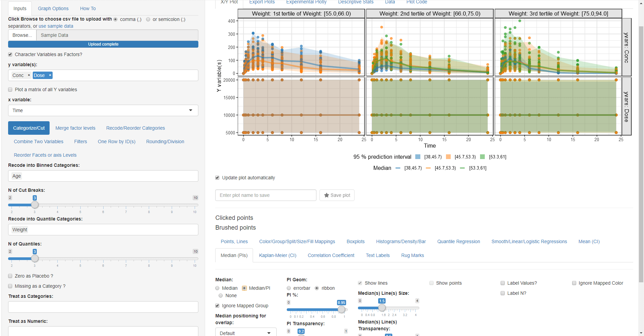Enable Label Values? checkbox
The height and width of the screenshot is (336, 644).
pos(503,283)
